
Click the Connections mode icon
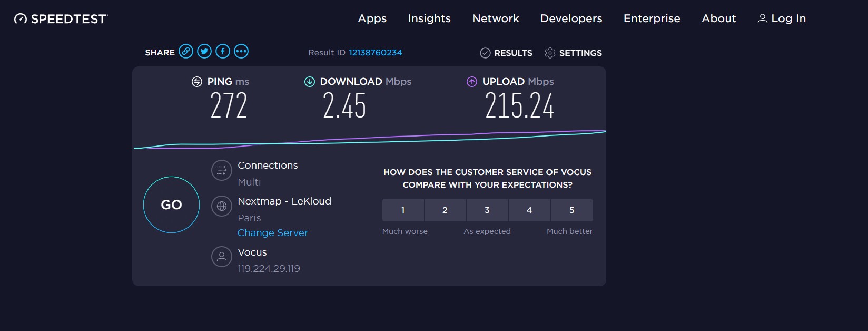pos(222,170)
